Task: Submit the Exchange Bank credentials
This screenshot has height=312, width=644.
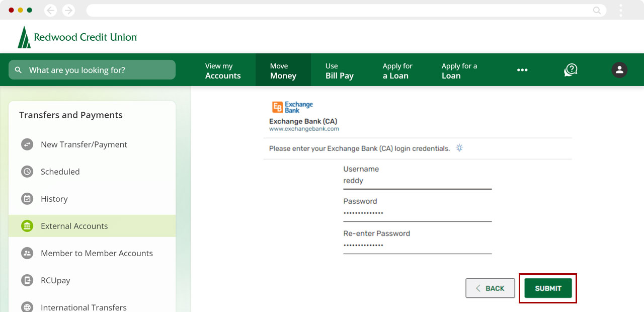Action: click(x=548, y=288)
